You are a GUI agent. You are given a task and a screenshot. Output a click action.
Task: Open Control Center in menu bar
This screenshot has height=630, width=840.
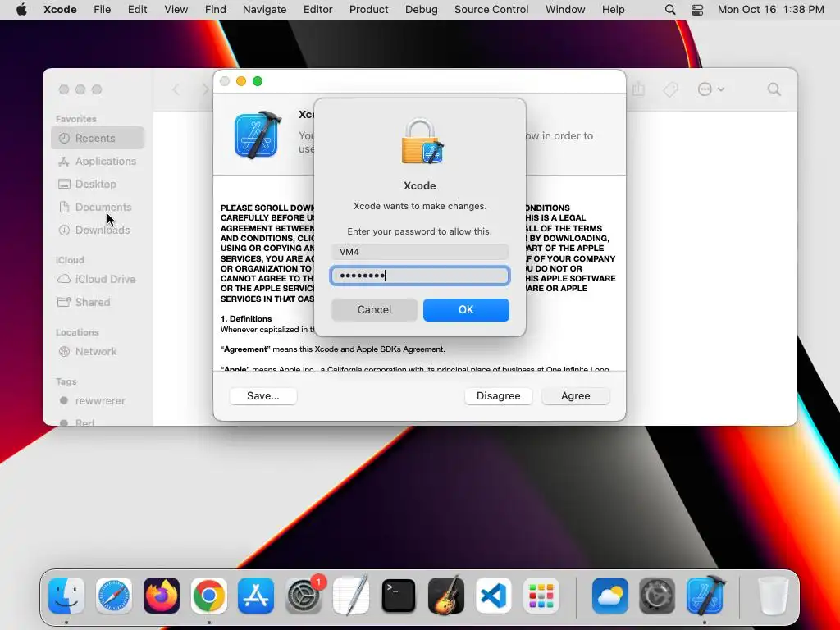697,10
